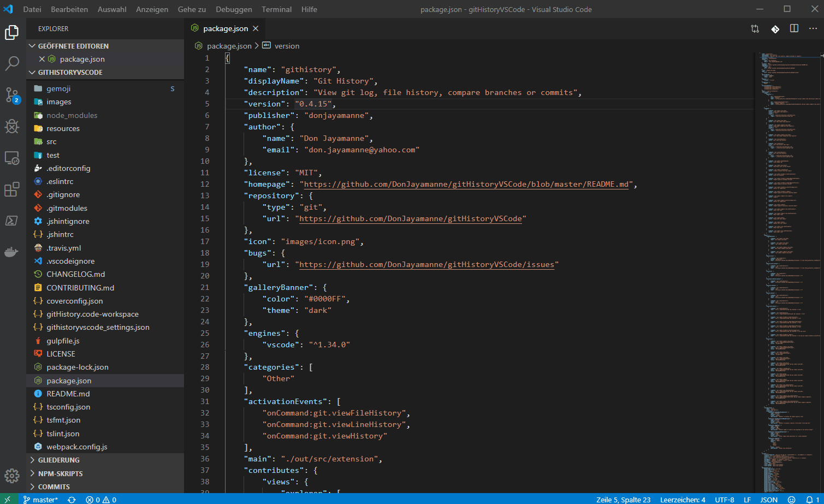Open the Run and Debug view
Screen dimensions: 824x504
coord(11,126)
